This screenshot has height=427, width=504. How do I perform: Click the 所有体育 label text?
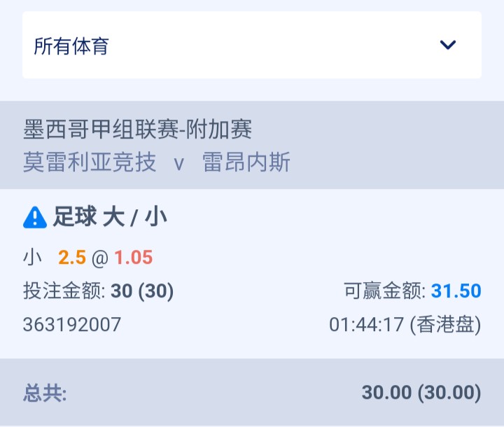click(71, 45)
